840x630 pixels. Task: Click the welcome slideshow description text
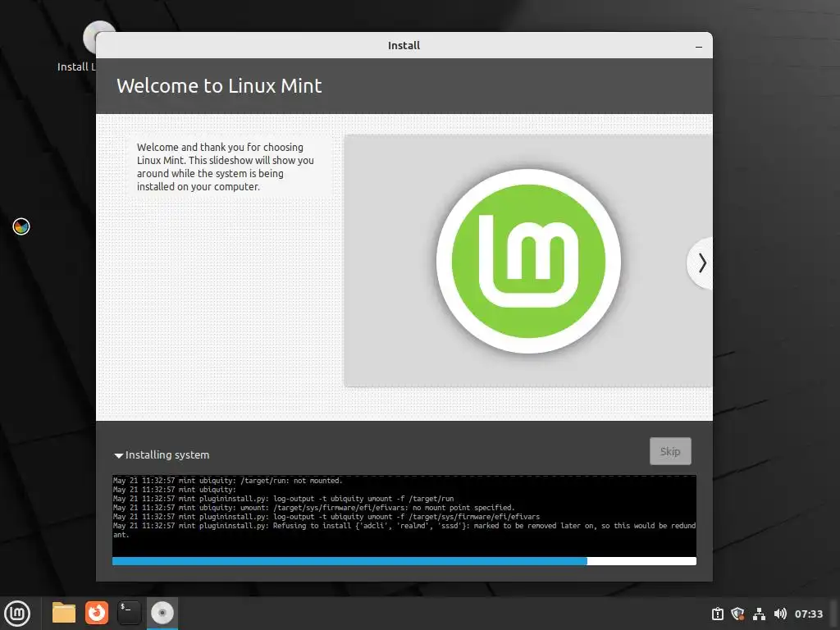225,167
